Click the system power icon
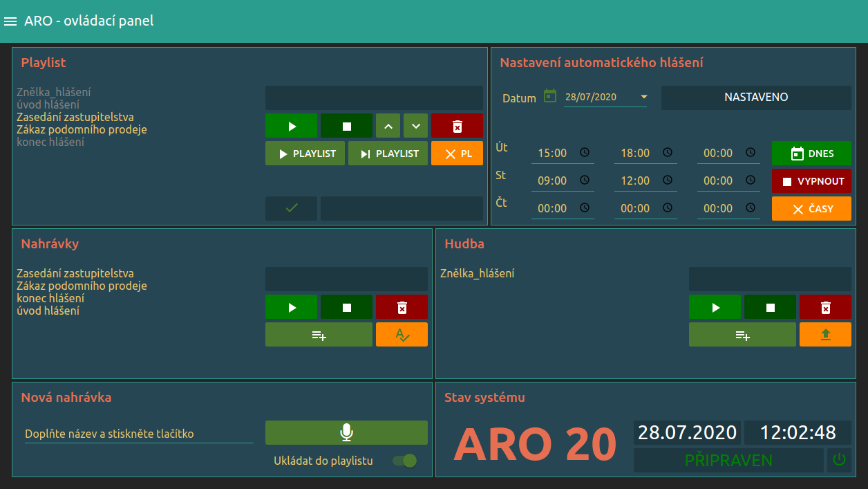 839,460
